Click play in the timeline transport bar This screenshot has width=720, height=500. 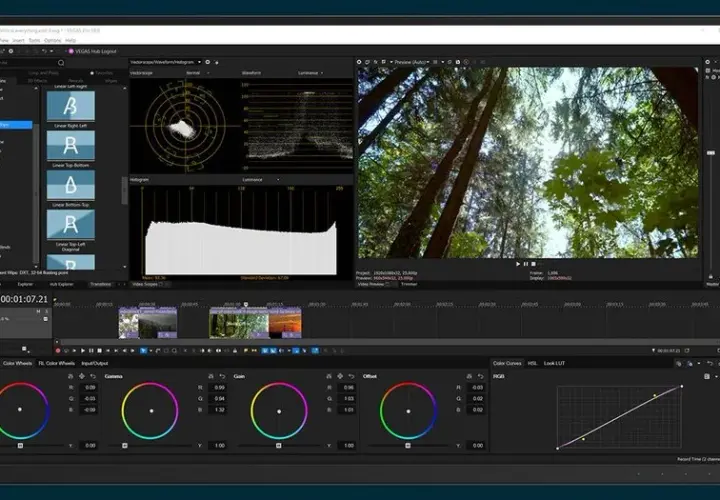83,351
